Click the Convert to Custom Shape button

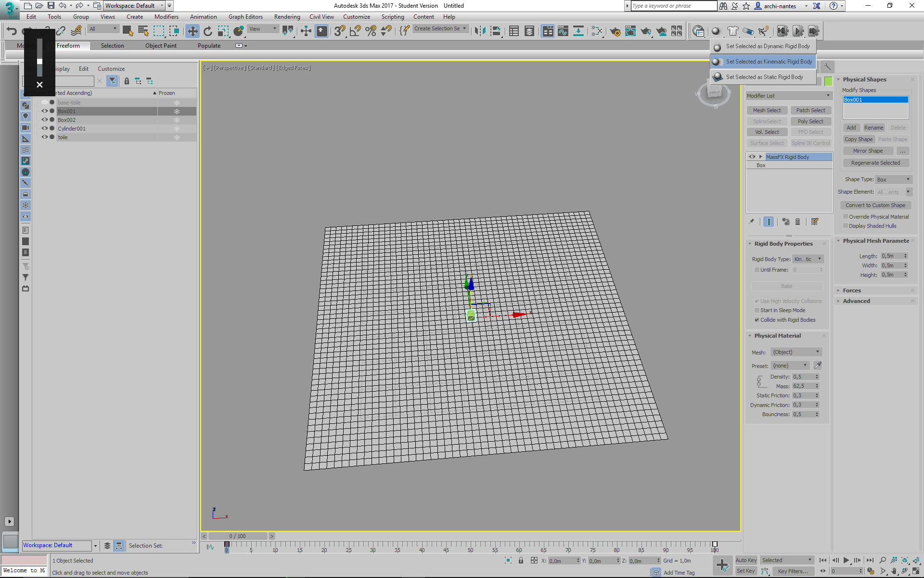[x=875, y=205]
